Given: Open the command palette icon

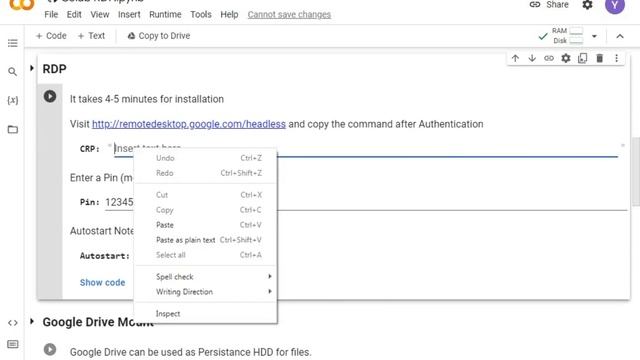Looking at the screenshot, I should [x=13, y=344].
